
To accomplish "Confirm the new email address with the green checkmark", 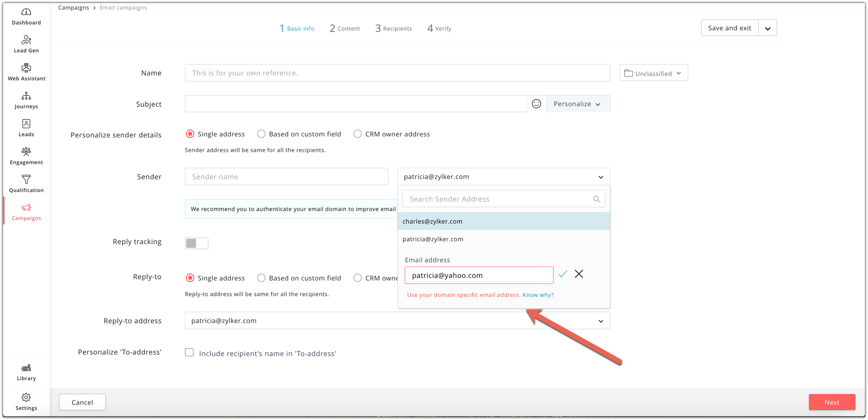I will [563, 274].
